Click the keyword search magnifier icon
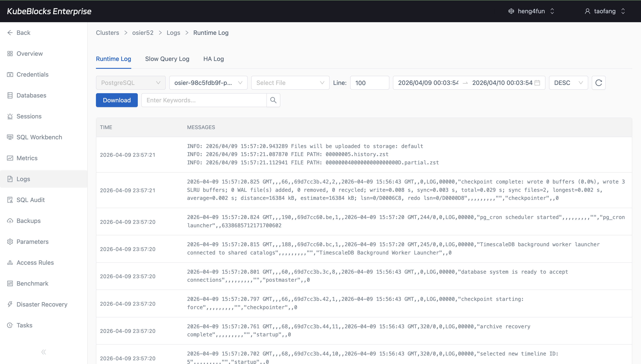The image size is (641, 364). pos(273,100)
